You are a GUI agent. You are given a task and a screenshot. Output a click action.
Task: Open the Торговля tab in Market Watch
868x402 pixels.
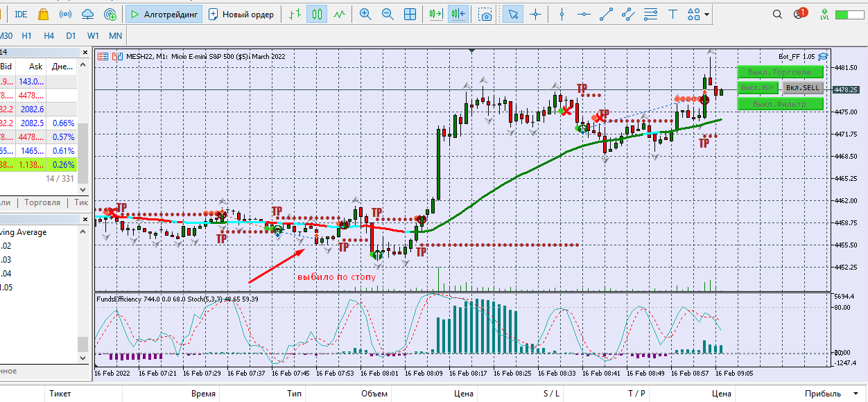tap(42, 202)
